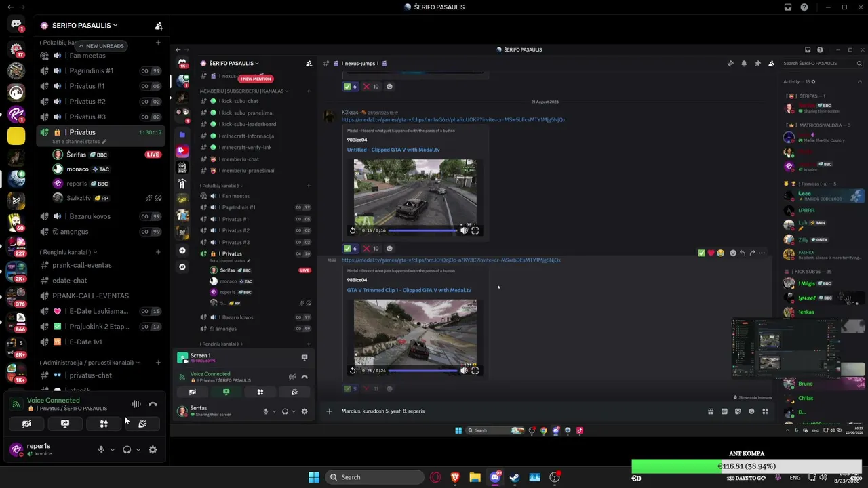
Task: Join Privatus #1 voice channel
Action: pyautogui.click(x=100, y=86)
